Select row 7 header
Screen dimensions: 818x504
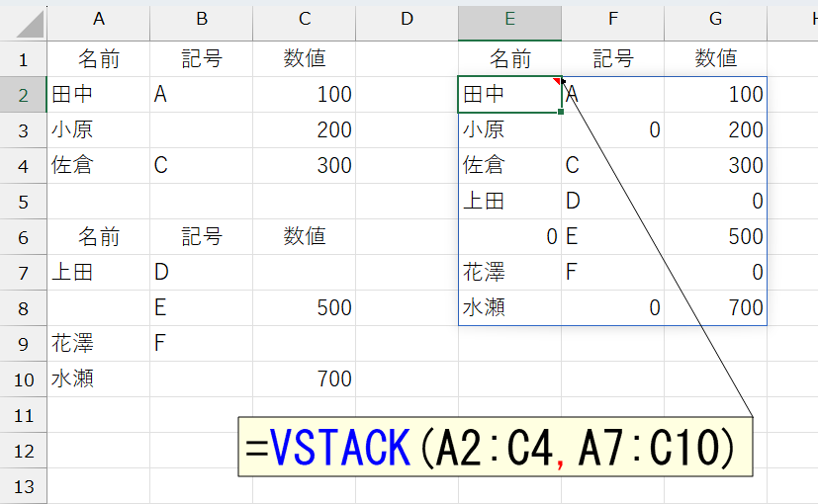click(x=23, y=273)
